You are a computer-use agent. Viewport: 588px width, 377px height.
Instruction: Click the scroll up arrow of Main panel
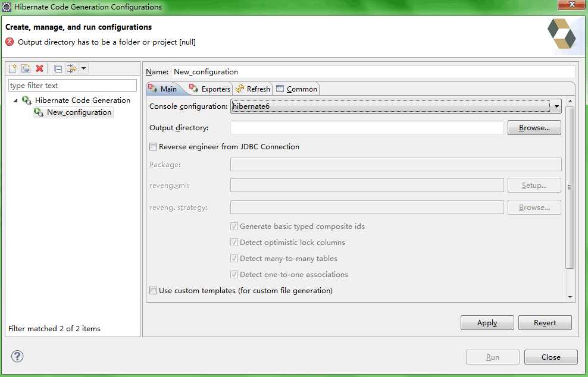570,102
